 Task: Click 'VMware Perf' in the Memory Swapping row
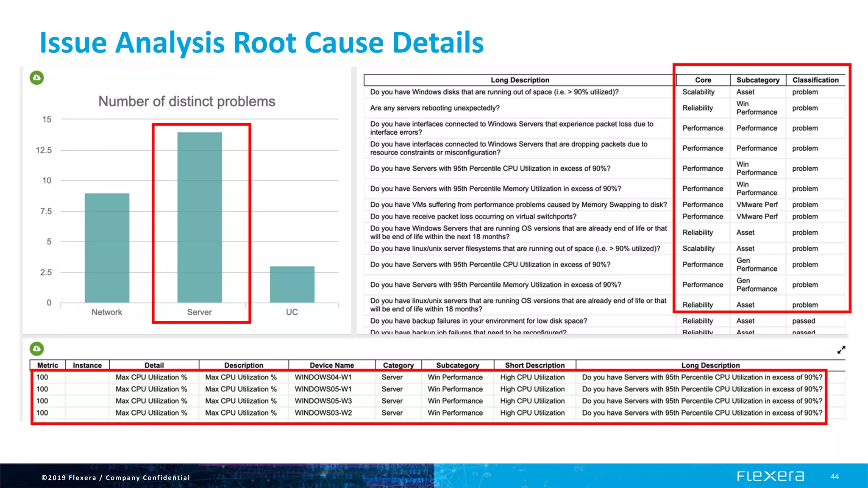pyautogui.click(x=757, y=205)
